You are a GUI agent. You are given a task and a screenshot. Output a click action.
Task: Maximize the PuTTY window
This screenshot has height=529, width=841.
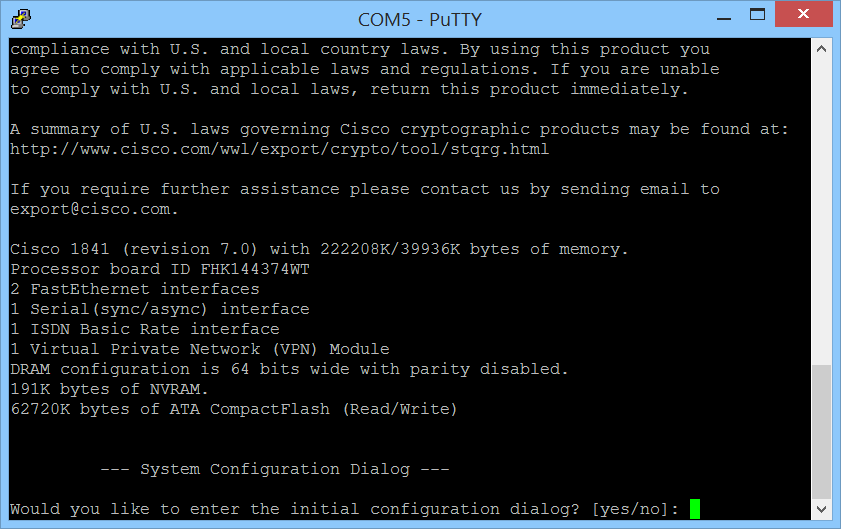759,16
